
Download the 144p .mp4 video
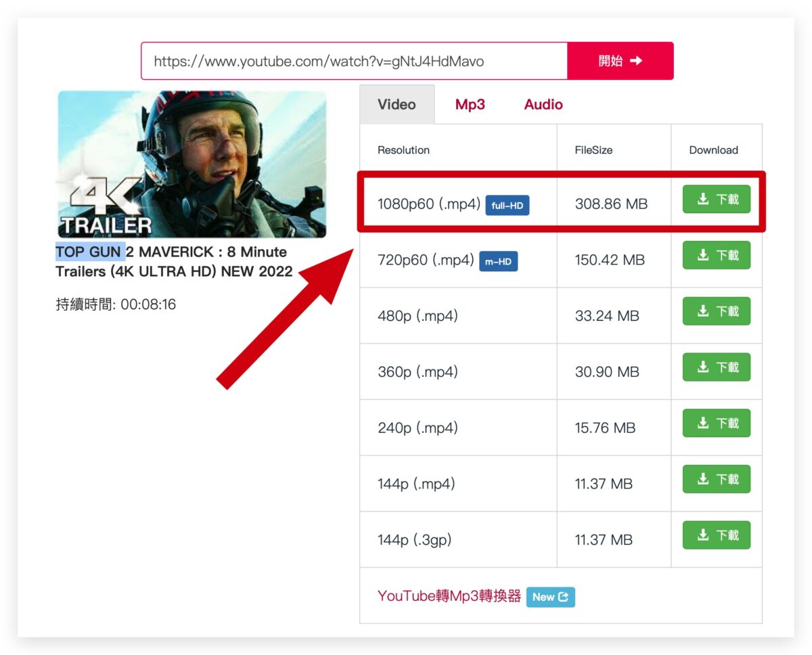[717, 479]
